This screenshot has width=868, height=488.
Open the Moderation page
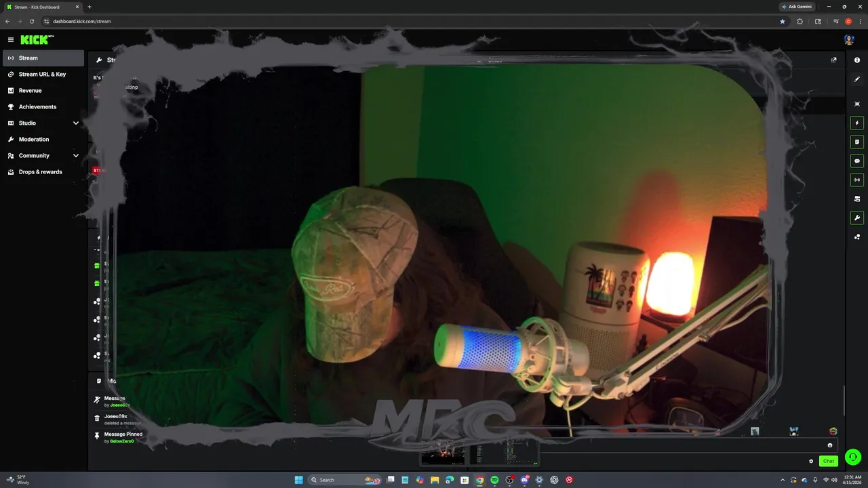coord(43,140)
